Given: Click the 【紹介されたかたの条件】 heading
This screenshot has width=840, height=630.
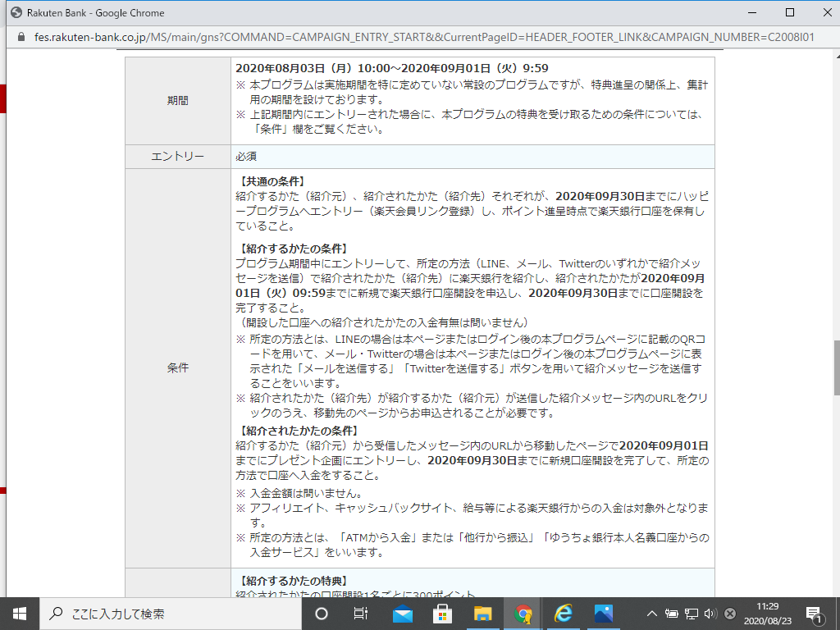Looking at the screenshot, I should point(299,431).
